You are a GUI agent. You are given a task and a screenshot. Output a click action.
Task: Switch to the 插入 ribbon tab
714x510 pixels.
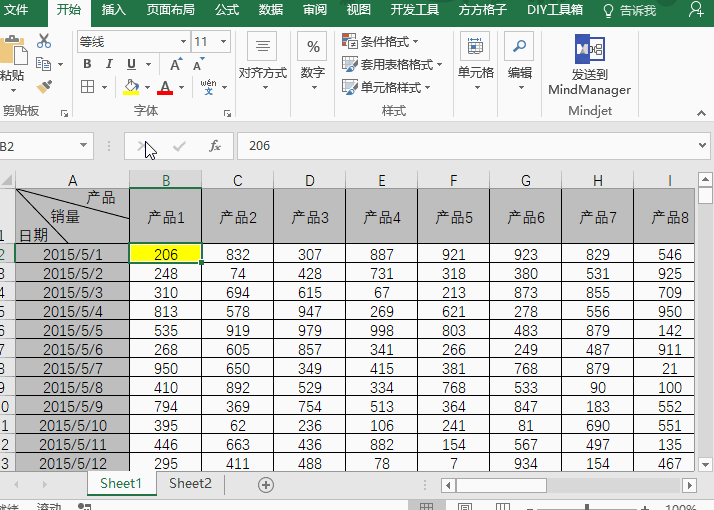(114, 10)
